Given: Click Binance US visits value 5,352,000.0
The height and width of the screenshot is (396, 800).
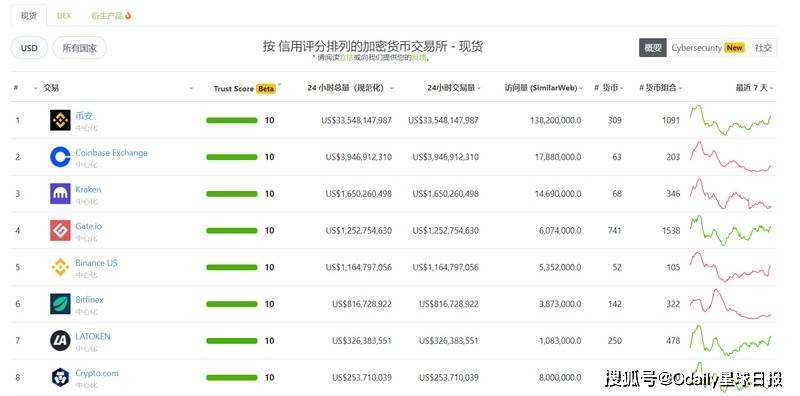Looking at the screenshot, I should 560,267.
